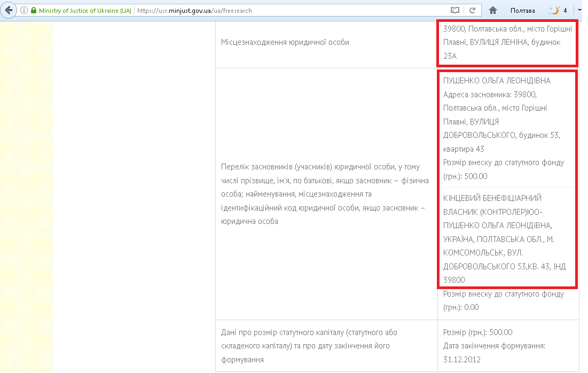588x373 pixels.
Task: Click the formation end date 31.12.2012
Action: point(462,360)
